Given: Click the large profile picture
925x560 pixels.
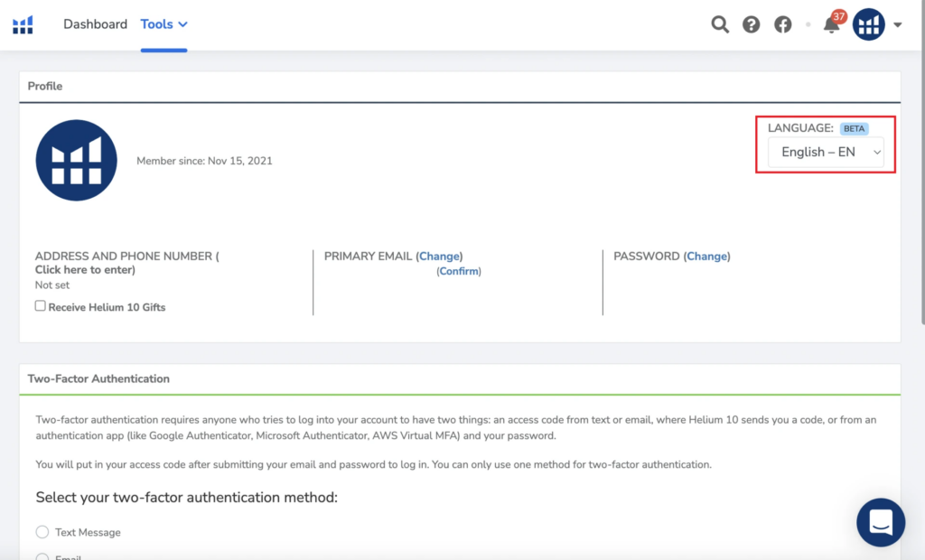Looking at the screenshot, I should tap(76, 160).
